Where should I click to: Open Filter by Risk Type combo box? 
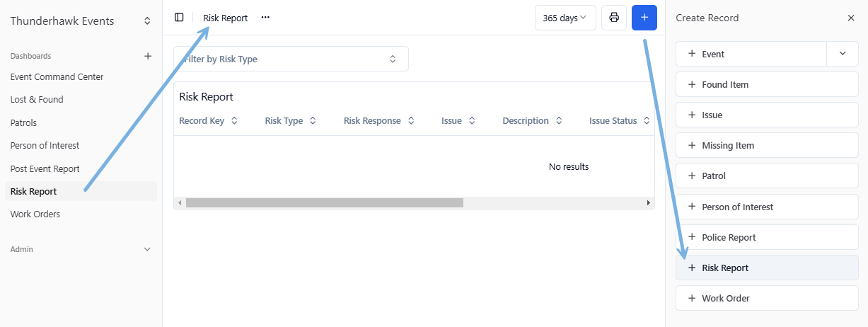[291, 59]
